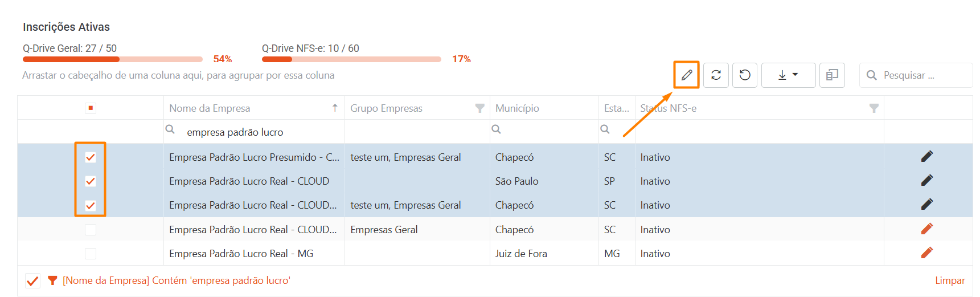Open Grupo Empresas column filter
This screenshot has width=980, height=297.
479,108
